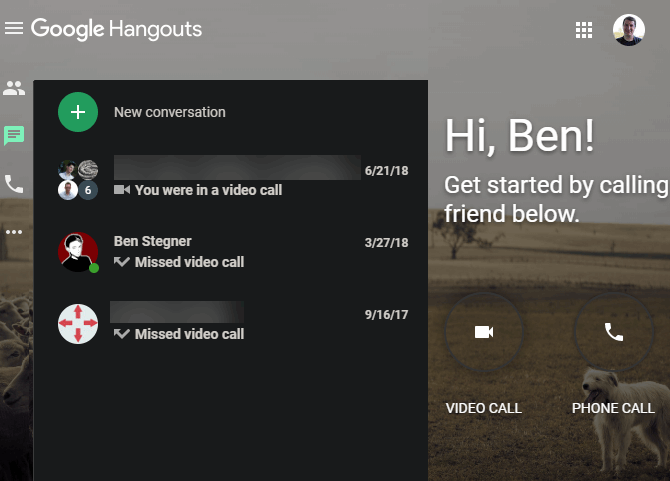This screenshot has height=481, width=670.
Task: Open the hamburger main menu
Action: click(x=14, y=29)
